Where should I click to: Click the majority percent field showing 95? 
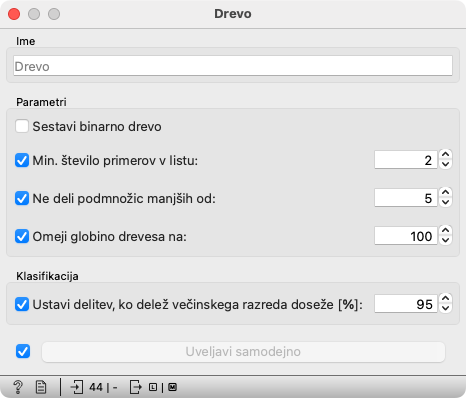pos(406,304)
